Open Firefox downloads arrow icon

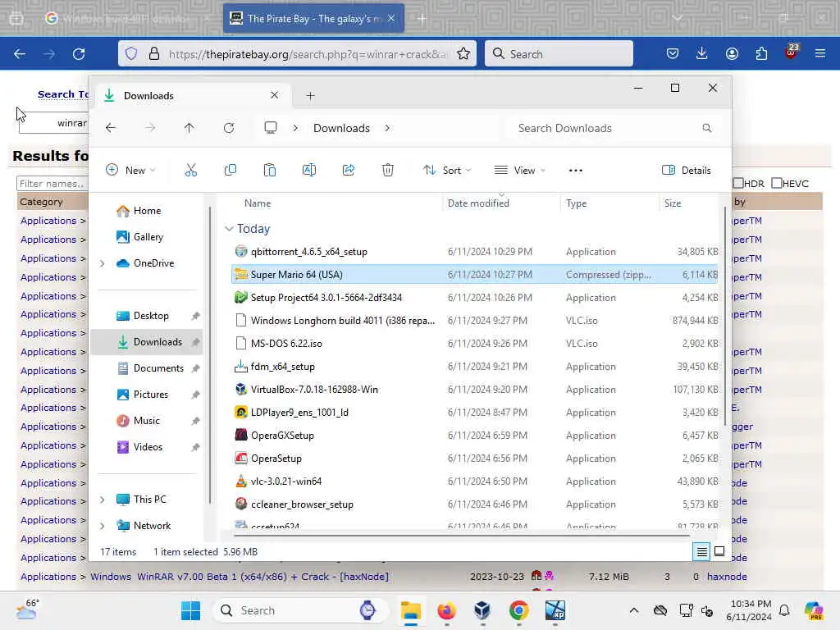coord(702,54)
